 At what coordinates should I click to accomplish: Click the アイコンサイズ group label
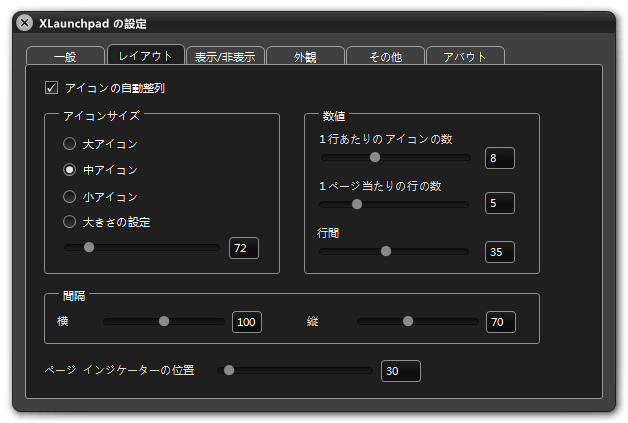click(102, 116)
